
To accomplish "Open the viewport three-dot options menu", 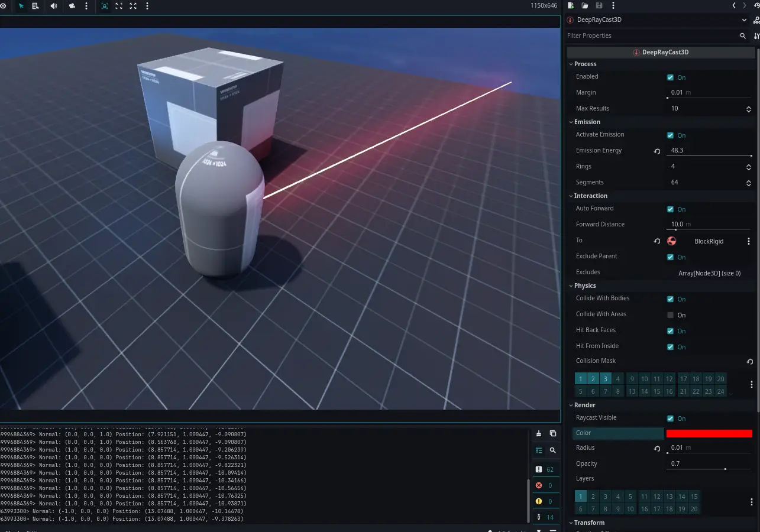I will click(x=146, y=7).
